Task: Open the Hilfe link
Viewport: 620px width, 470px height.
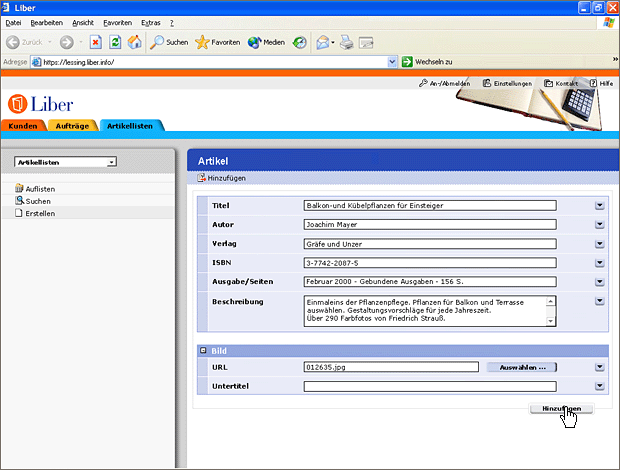Action: coord(601,83)
